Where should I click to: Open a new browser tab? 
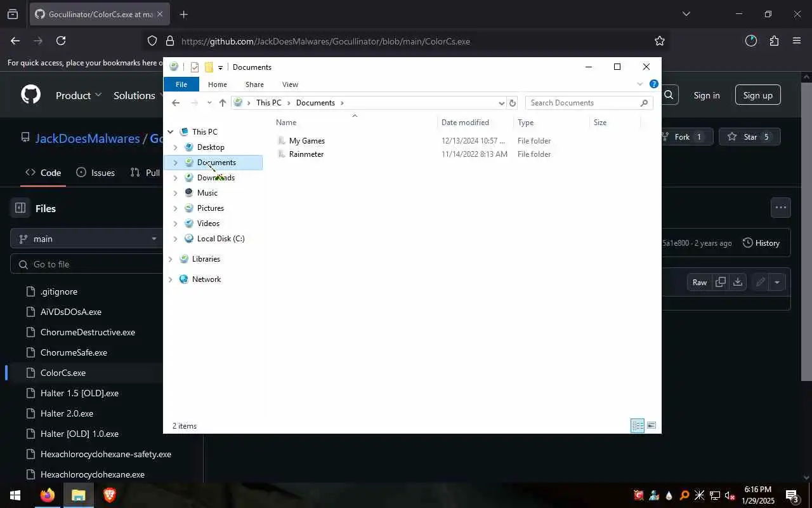183,14
